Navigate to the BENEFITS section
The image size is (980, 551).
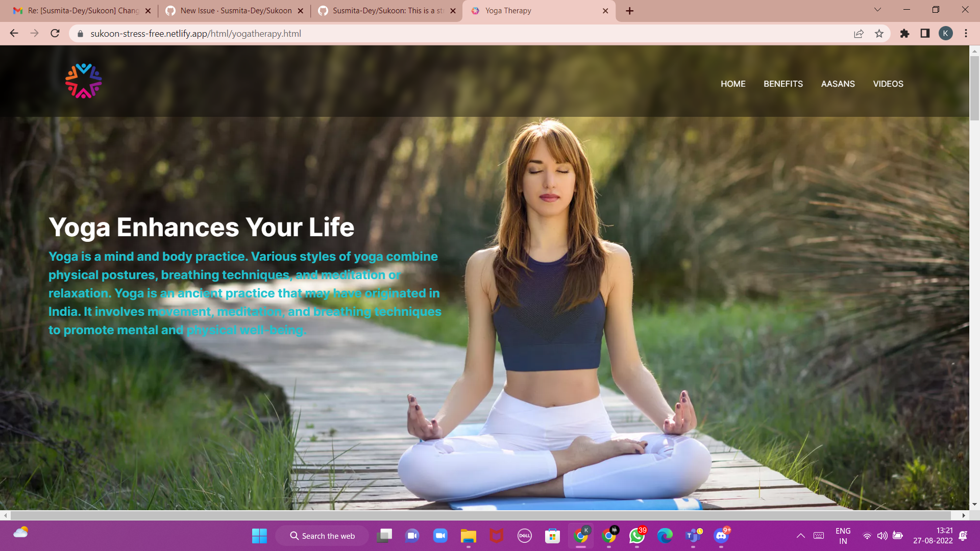783,84
